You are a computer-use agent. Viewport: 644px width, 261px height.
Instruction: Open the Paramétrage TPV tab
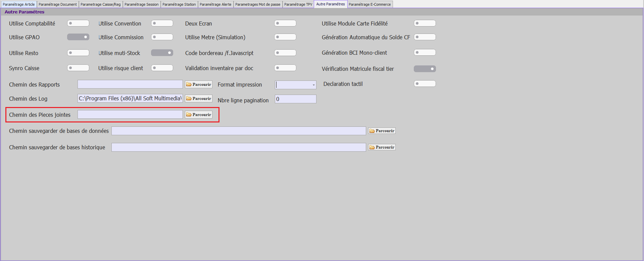(x=298, y=4)
